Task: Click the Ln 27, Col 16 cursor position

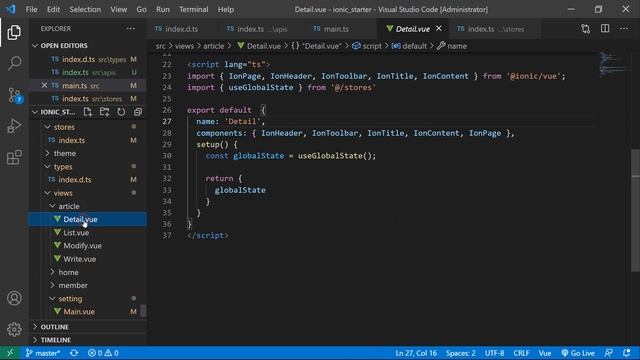Action: (416, 353)
